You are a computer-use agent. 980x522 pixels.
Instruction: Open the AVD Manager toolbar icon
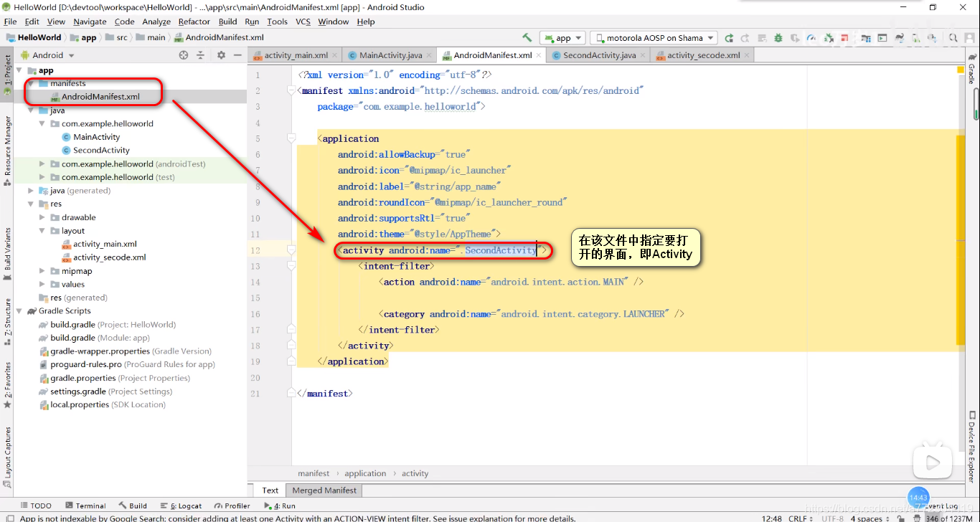click(916, 38)
